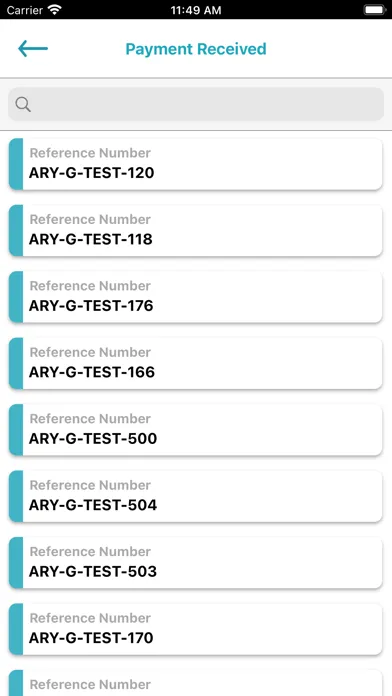Tap the Carrier label in status bar

pos(26,10)
